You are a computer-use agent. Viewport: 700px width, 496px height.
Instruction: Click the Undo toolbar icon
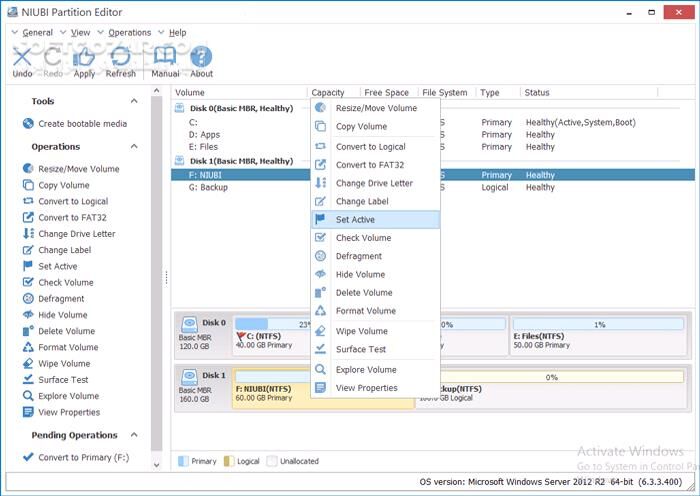[22, 57]
